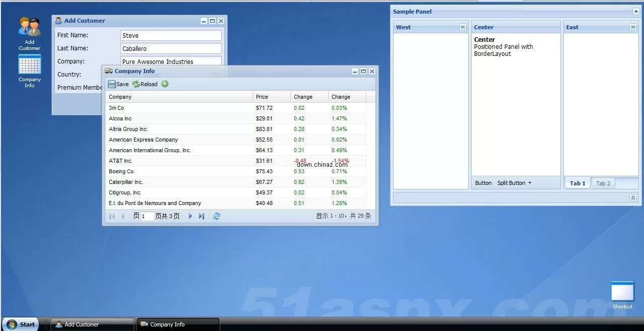
Task: Close the Company Info window
Action: pyautogui.click(x=372, y=71)
